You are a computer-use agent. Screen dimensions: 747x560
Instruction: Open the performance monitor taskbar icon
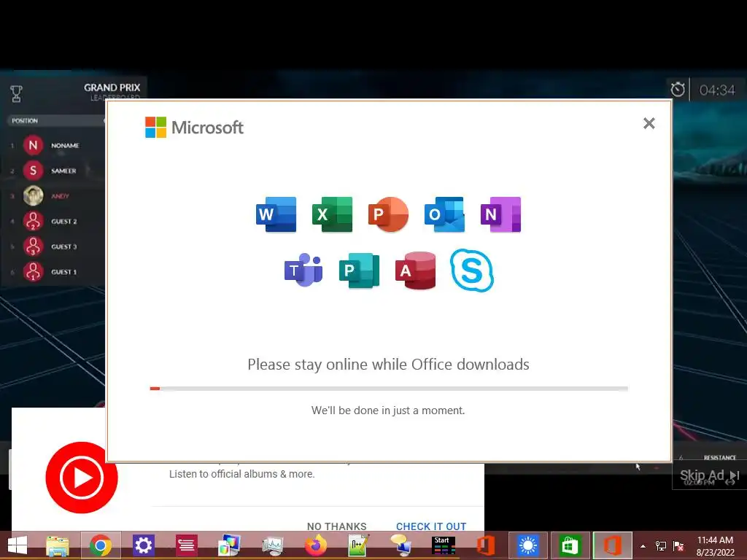273,545
